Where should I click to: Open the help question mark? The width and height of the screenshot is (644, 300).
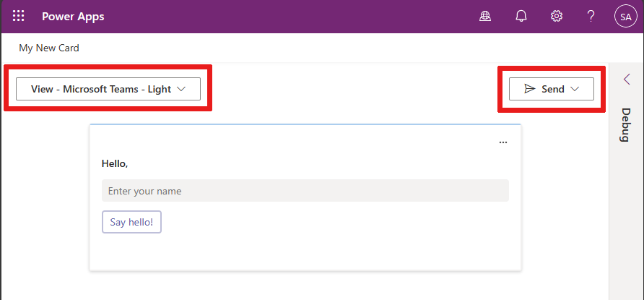[x=591, y=17]
